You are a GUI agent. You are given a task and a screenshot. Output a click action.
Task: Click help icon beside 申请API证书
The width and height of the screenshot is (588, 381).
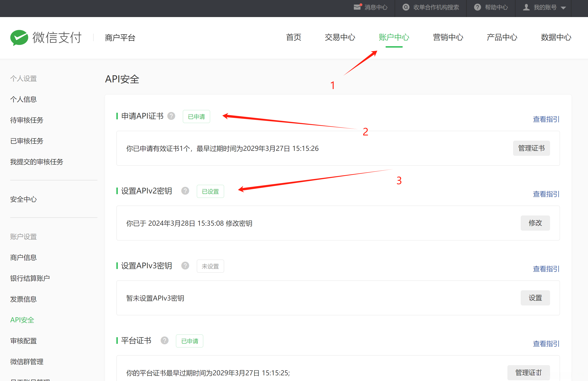tap(171, 116)
